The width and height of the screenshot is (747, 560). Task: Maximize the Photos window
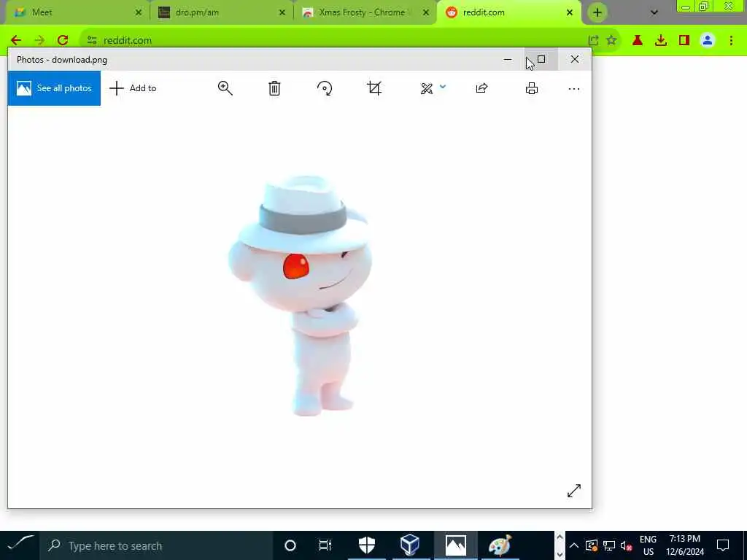point(541,60)
